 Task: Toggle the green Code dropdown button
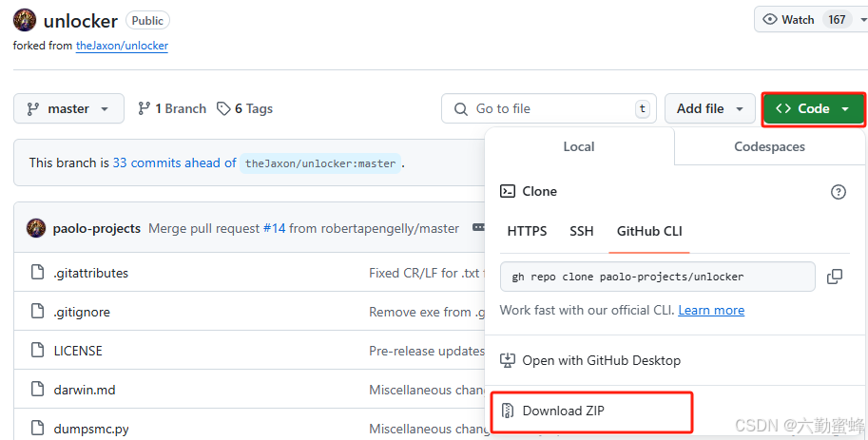click(813, 108)
